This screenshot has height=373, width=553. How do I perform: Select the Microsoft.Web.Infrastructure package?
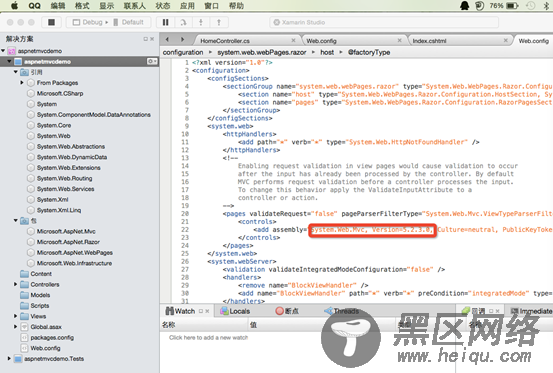(x=74, y=263)
